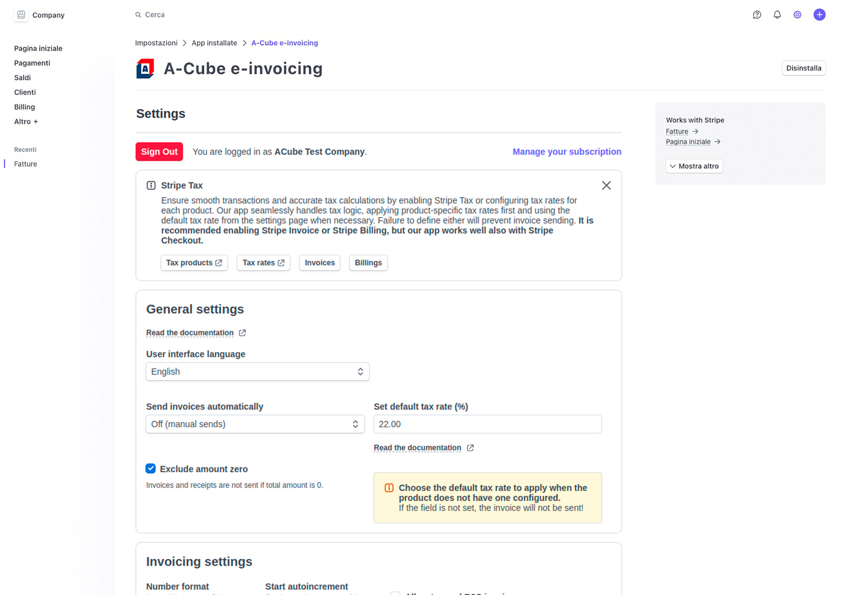Click the default tax rate field
The image size is (868, 595).
487,424
